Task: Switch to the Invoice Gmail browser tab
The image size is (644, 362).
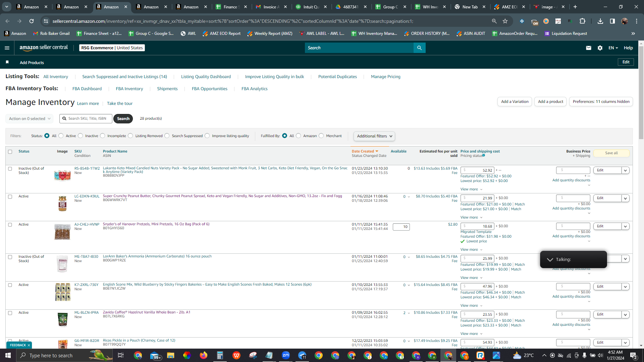Action: click(x=271, y=7)
